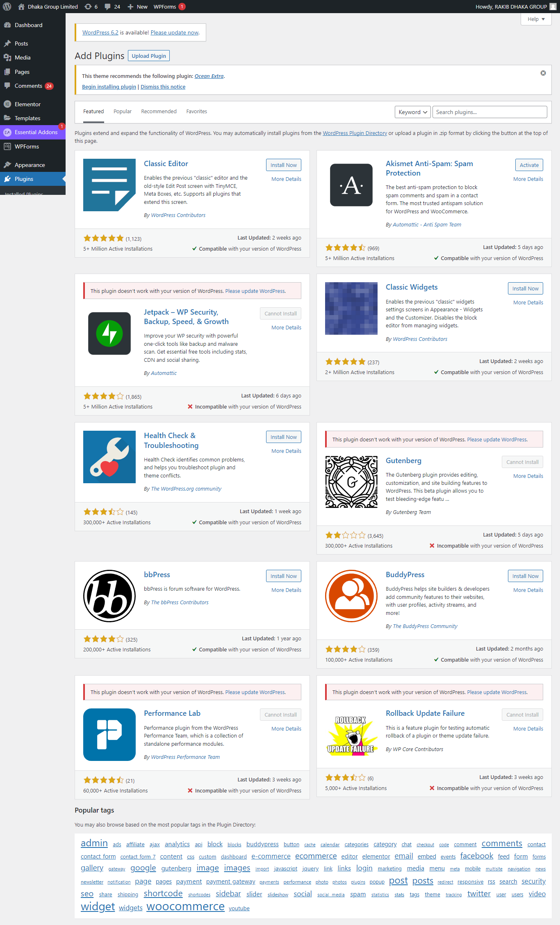
Task: Click the elementor popular tag
Action: coord(376,856)
